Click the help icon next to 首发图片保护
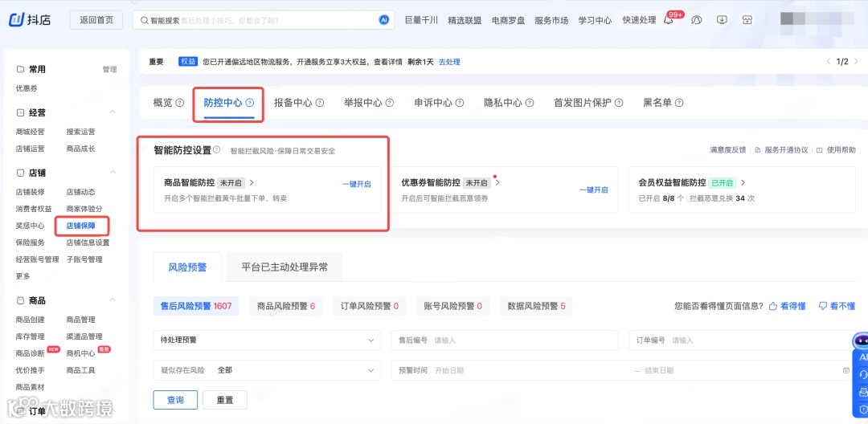Viewport: 868px width, 424px height. coord(619,103)
